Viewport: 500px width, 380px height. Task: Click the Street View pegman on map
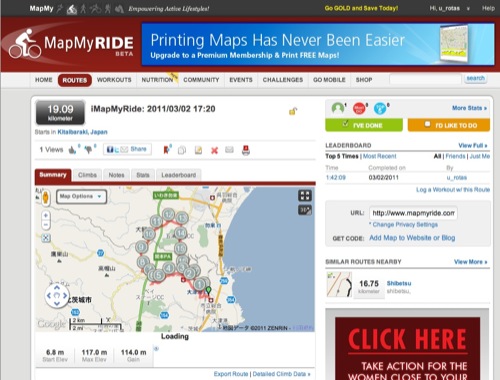pos(46,197)
